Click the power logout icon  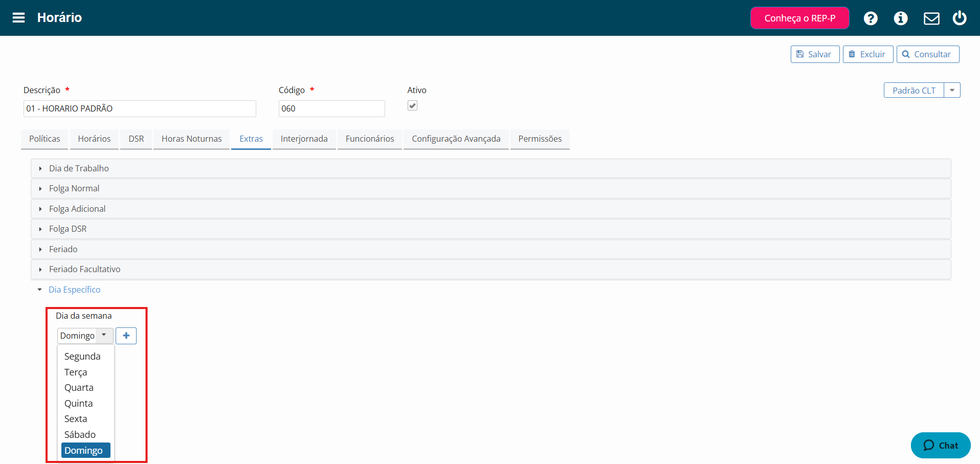coord(960,18)
